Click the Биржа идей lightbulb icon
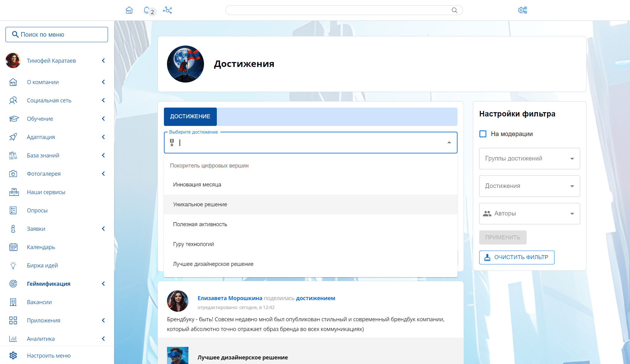 tap(13, 265)
